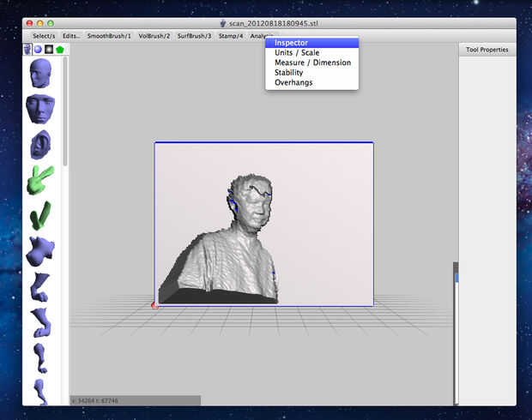Screen dimensions: 532x420
Task: Select the bent arm part thumbnail
Action: pos(40,287)
